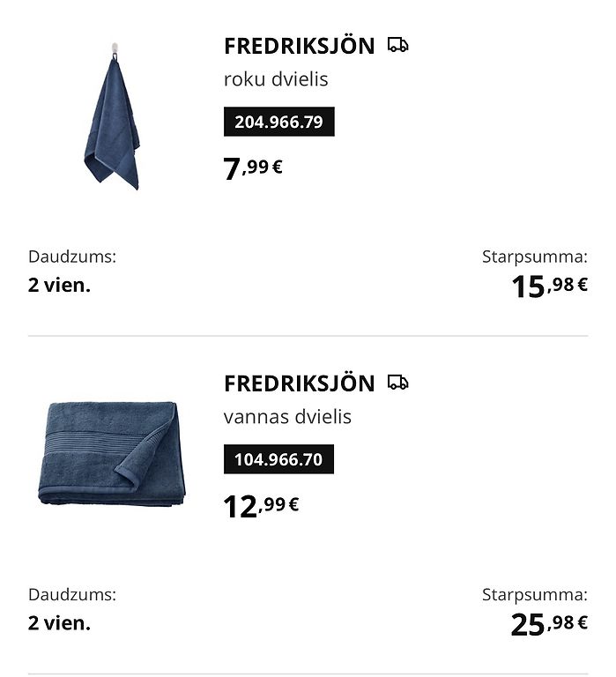
Task: Open the FREDRIKSJÖN vannas dvielis product title
Action: coord(299,383)
